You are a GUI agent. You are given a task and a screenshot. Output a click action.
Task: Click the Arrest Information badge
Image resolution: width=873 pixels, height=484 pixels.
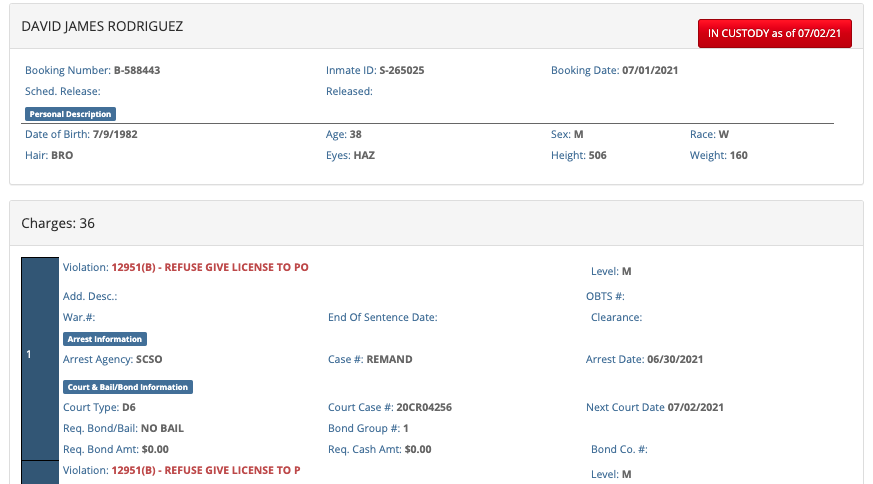pyautogui.click(x=105, y=339)
